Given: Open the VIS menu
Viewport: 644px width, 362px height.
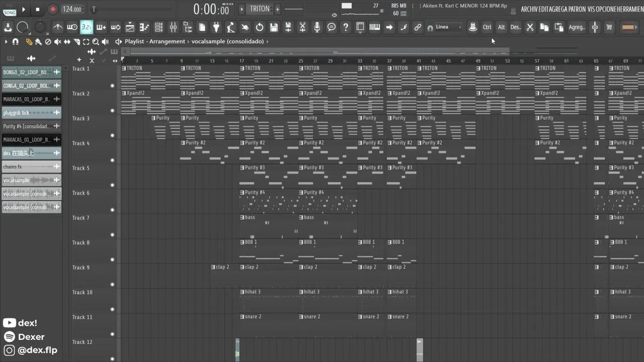Looking at the screenshot, I should point(591,9).
